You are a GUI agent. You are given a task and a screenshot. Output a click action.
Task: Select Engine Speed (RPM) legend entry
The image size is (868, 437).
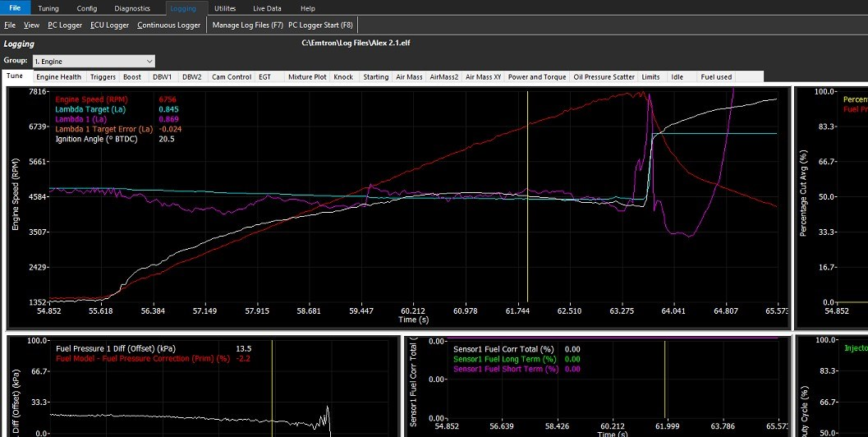click(91, 99)
